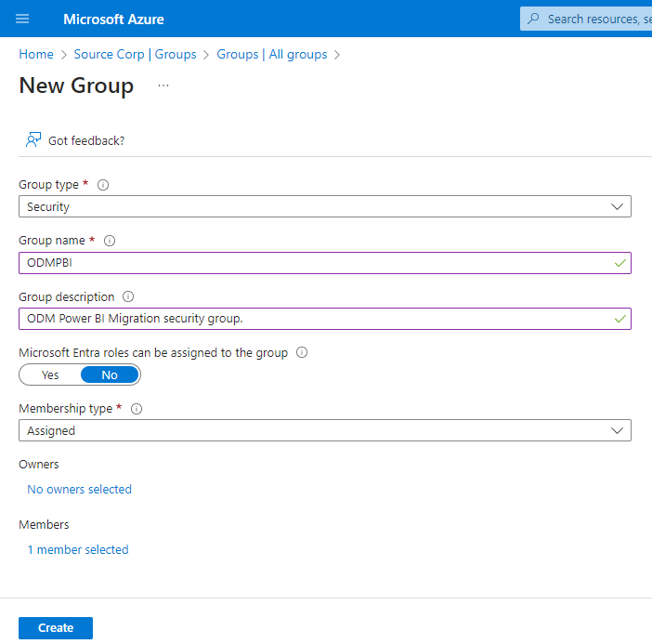Open the hamburger portal menu
This screenshot has width=652, height=644.
point(22,19)
